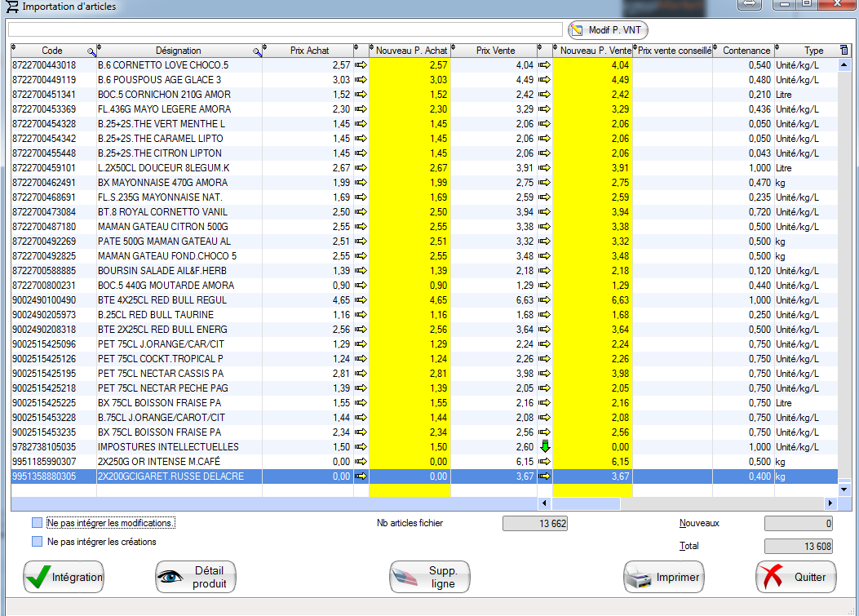This screenshot has height=616, width=859.
Task: Toggle 'Ne pas intégrer les créations' checkbox
Action: point(37,542)
